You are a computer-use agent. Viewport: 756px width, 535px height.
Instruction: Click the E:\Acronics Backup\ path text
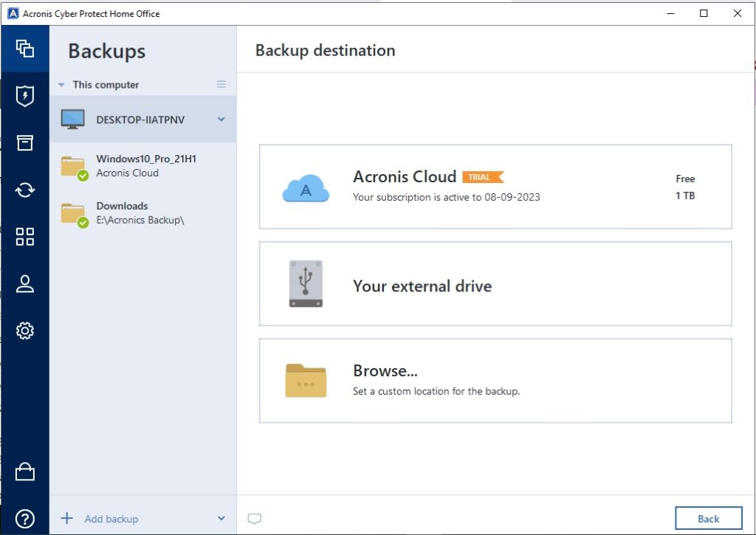tap(140, 220)
